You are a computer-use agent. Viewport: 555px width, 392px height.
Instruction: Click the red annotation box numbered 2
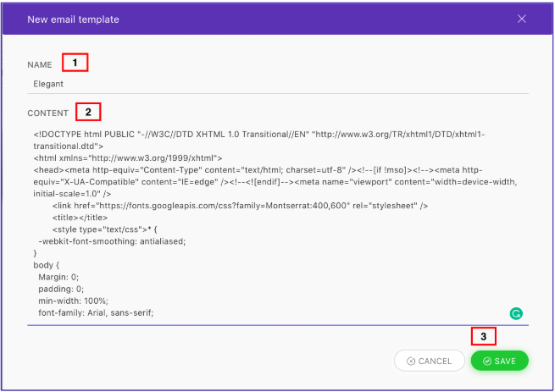click(87, 111)
